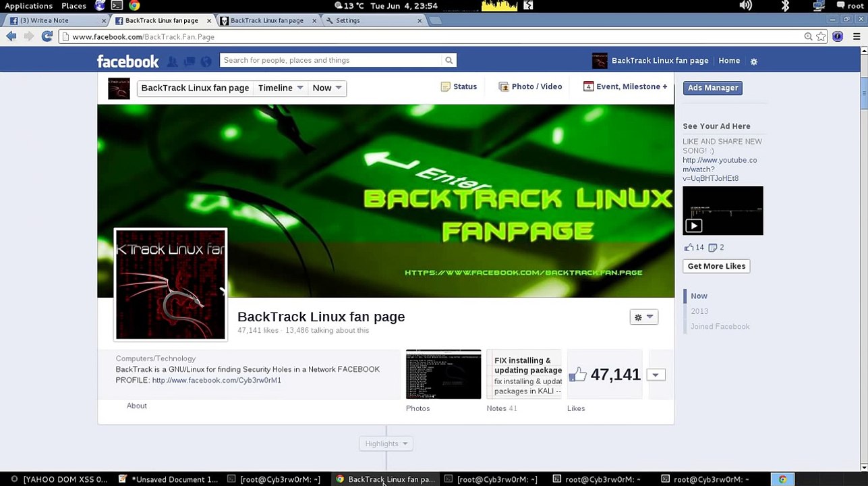The width and height of the screenshot is (868, 486).
Task: Go back to the previous page
Action: 11,36
